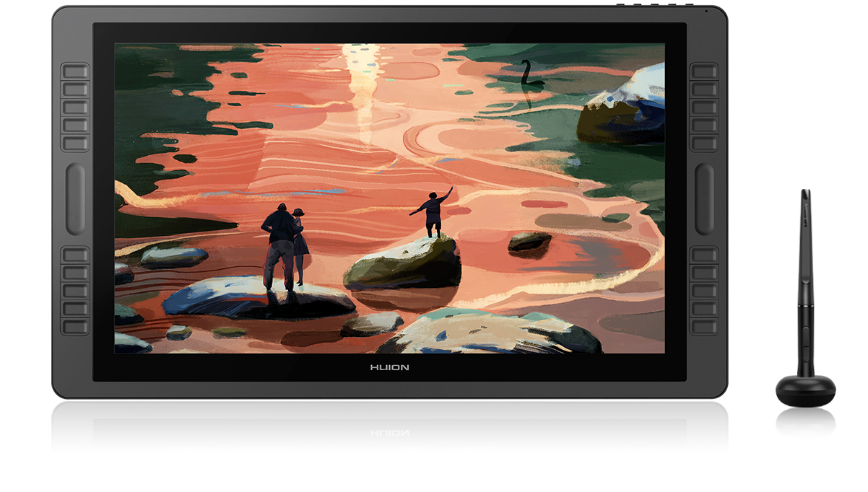Touch the right touch bar strip
The width and height of the screenshot is (868, 492).
[x=705, y=199]
